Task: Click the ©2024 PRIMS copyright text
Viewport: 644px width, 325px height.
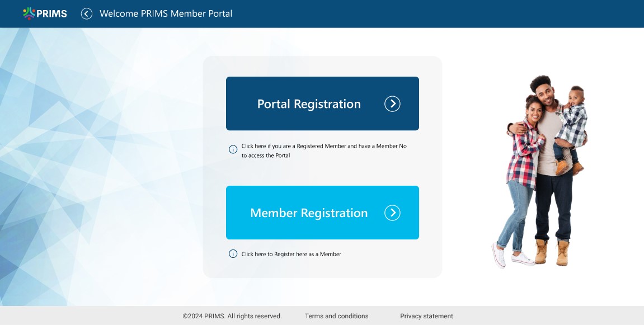Action: click(232, 316)
